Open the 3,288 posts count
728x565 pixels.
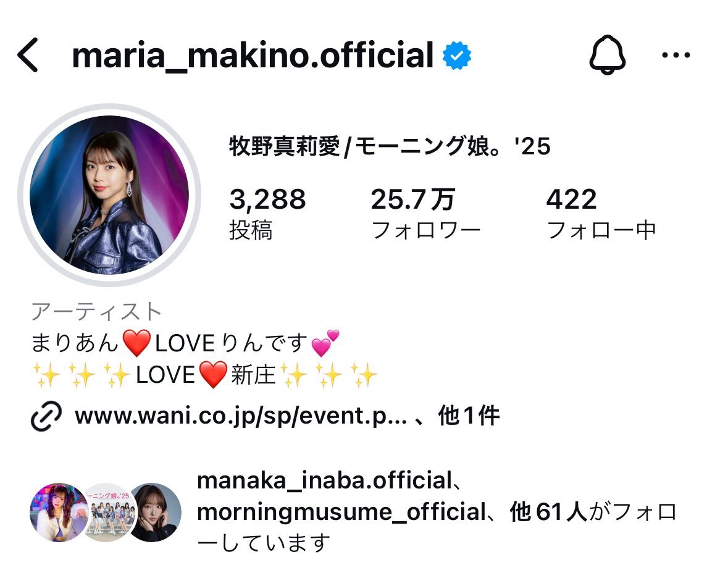(267, 213)
